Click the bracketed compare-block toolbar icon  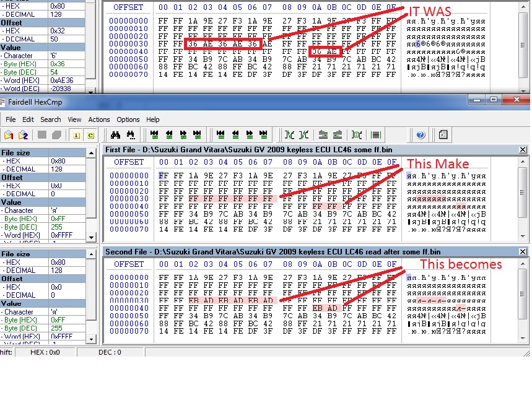pos(357,135)
